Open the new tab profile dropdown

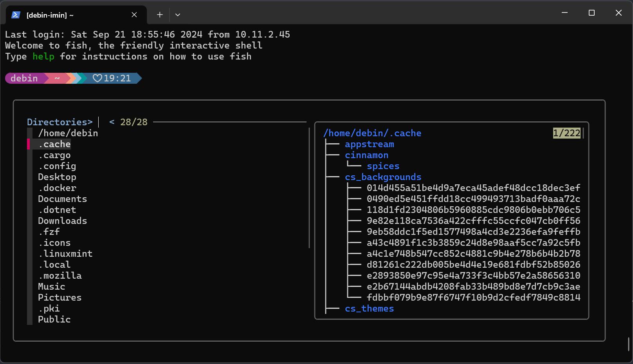coord(178,15)
